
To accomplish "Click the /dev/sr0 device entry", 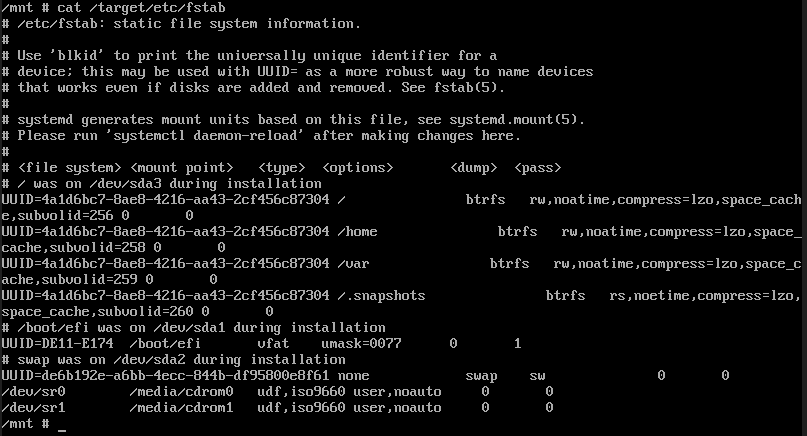I will (x=33, y=392).
